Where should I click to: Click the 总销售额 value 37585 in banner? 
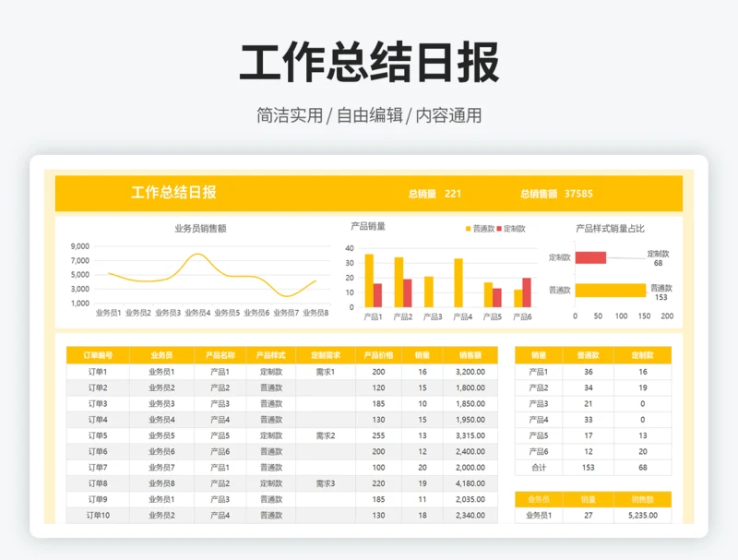click(578, 195)
